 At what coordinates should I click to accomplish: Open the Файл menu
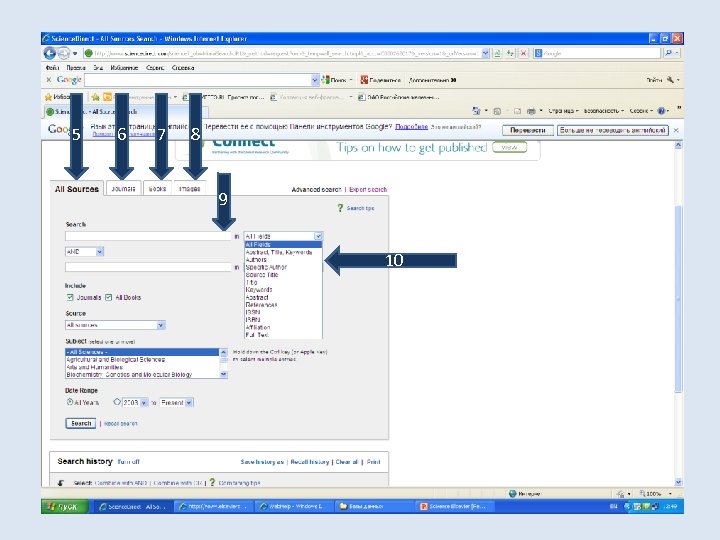pos(52,68)
